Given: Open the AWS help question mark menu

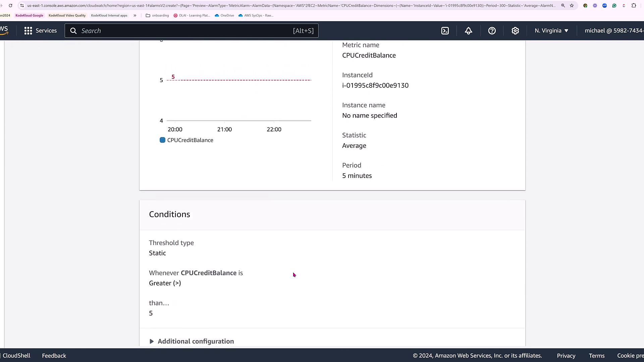Looking at the screenshot, I should point(492,31).
